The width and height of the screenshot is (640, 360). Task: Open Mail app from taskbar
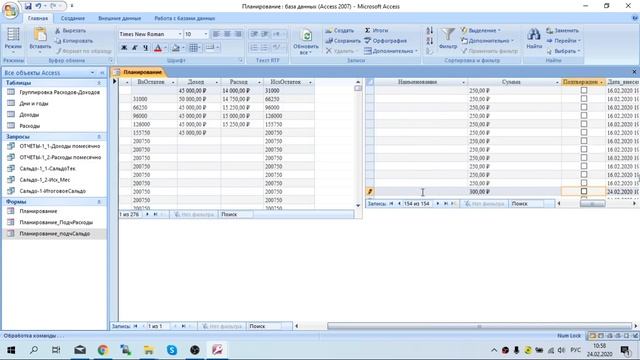[x=80, y=350]
